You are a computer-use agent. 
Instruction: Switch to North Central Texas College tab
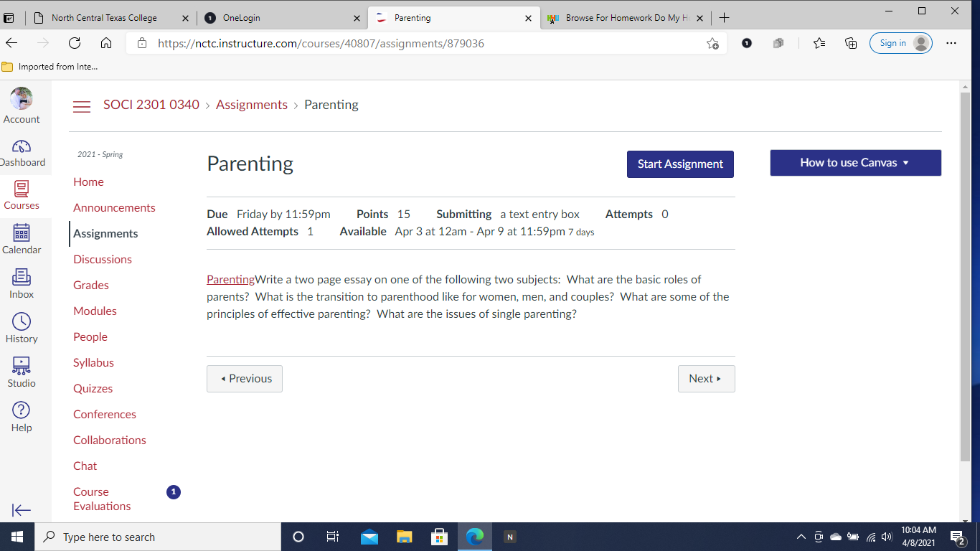pyautogui.click(x=104, y=18)
